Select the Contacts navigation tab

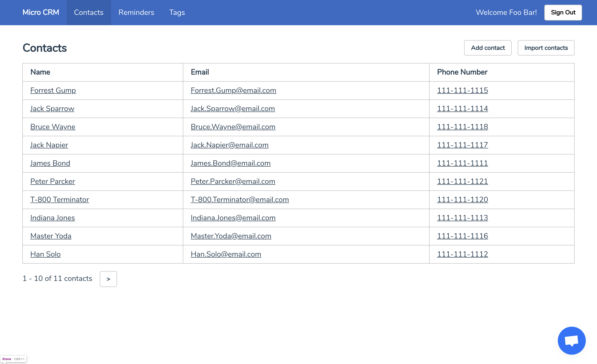89,12
